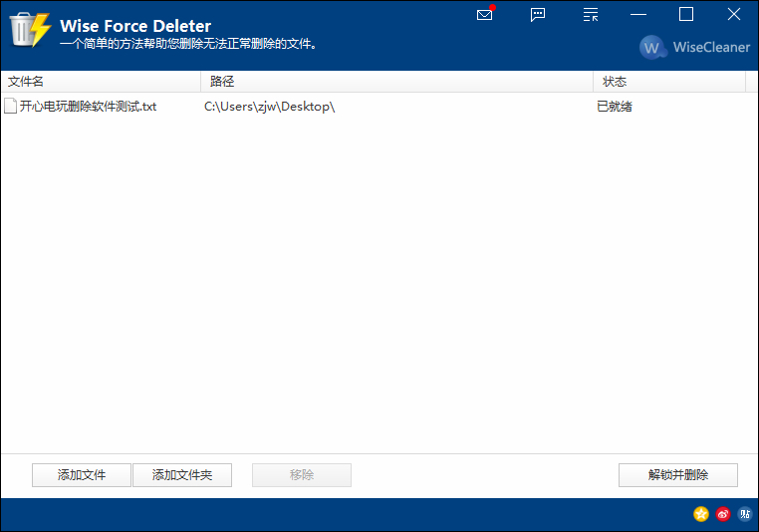This screenshot has height=532, width=759.
Task: Click the Wise Force Deleter trash logo
Action: (x=30, y=30)
